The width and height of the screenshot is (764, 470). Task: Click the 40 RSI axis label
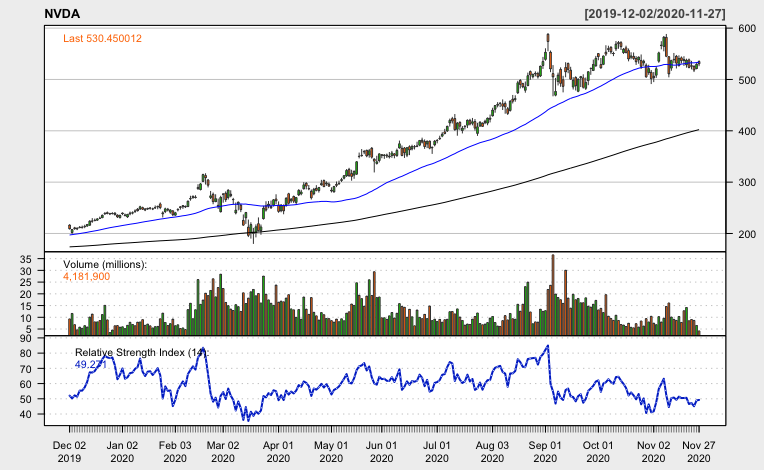25,414
